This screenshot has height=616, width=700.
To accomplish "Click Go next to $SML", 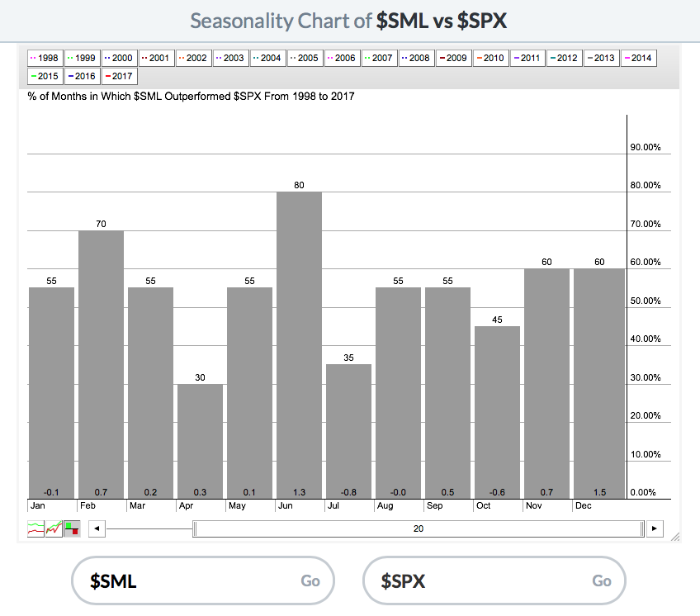I will [310, 580].
